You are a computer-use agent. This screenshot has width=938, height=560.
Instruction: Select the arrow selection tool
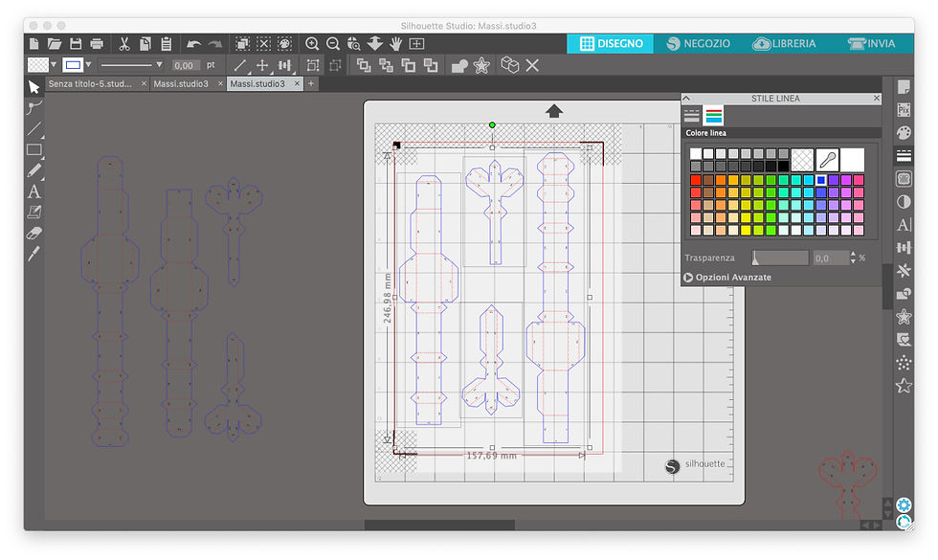34,87
